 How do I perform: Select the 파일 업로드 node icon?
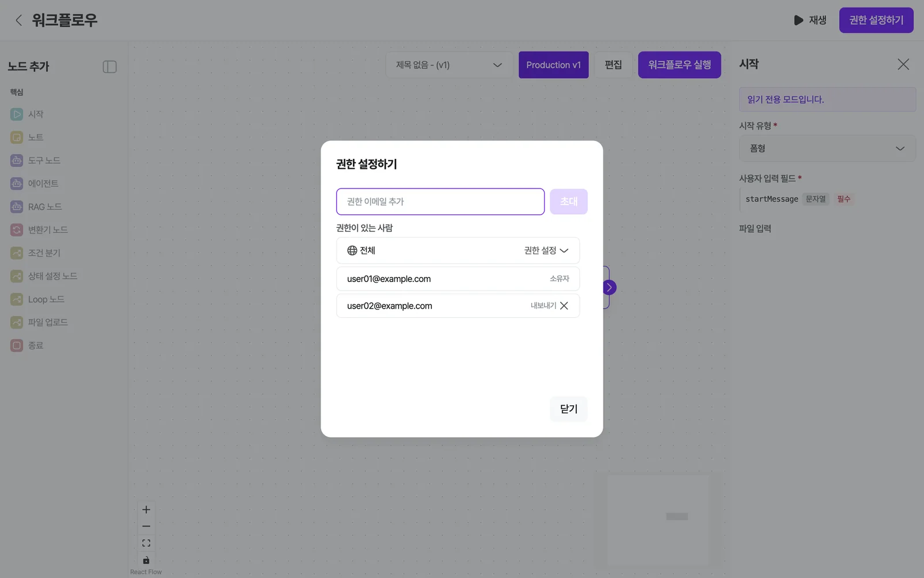[x=17, y=323]
